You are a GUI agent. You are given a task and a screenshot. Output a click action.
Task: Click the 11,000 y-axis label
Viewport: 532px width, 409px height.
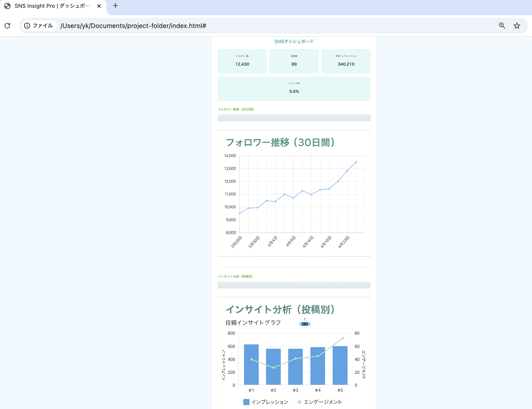click(230, 194)
